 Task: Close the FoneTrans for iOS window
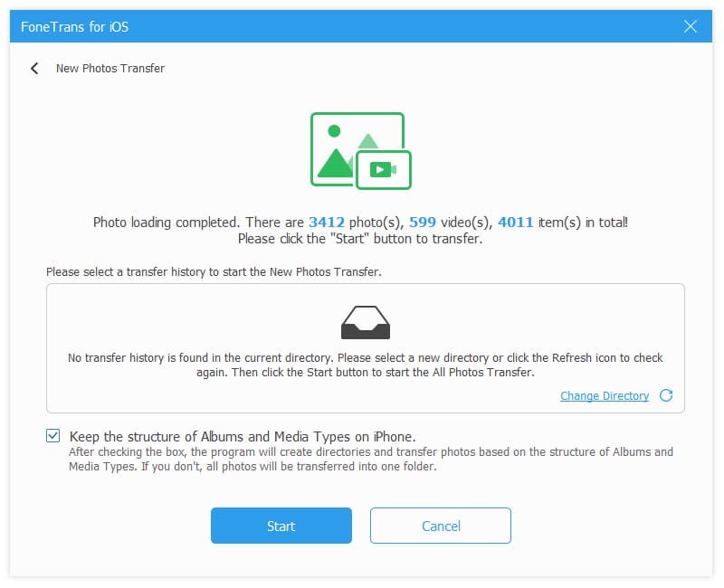coord(690,26)
